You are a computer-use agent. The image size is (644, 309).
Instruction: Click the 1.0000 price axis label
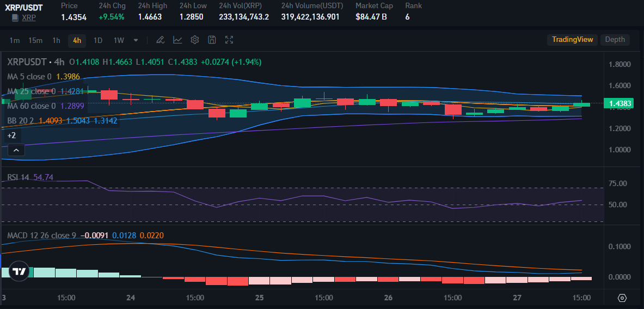pos(620,150)
